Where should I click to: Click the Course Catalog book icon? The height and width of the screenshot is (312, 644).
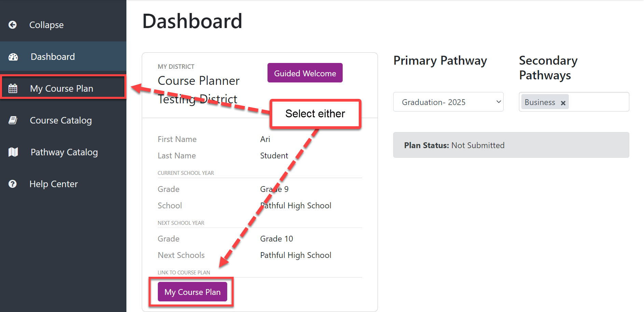(13, 120)
